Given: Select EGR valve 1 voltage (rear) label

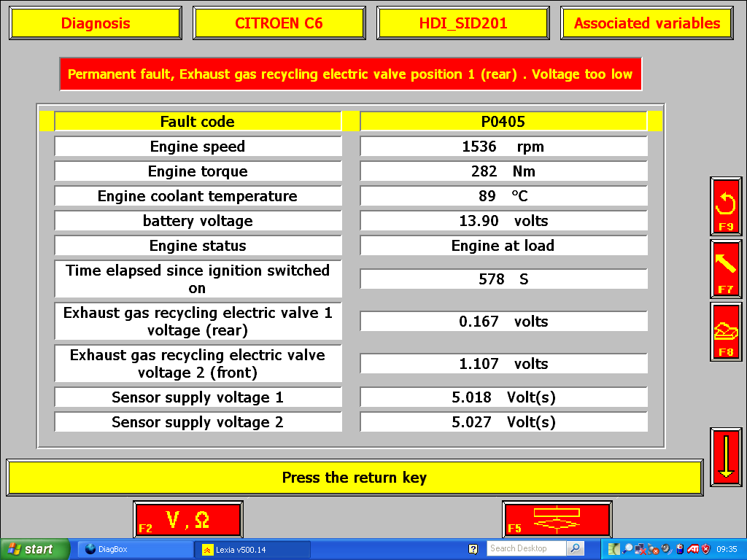Looking at the screenshot, I should (x=198, y=321).
